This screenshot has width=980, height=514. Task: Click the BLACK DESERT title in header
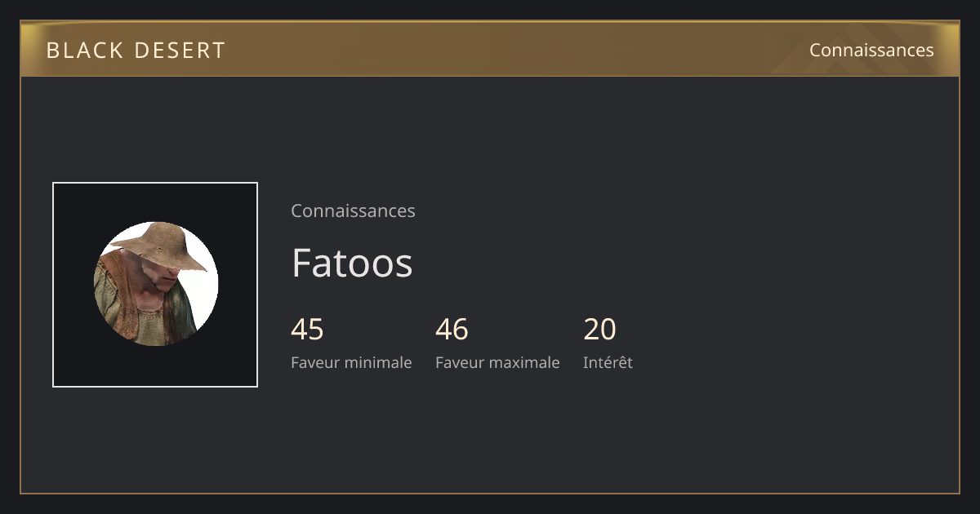136,50
